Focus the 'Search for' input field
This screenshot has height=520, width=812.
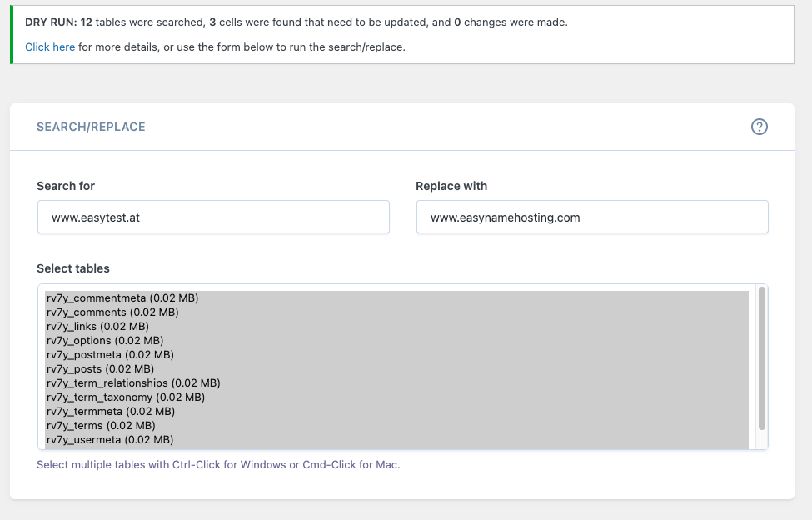[x=213, y=217]
